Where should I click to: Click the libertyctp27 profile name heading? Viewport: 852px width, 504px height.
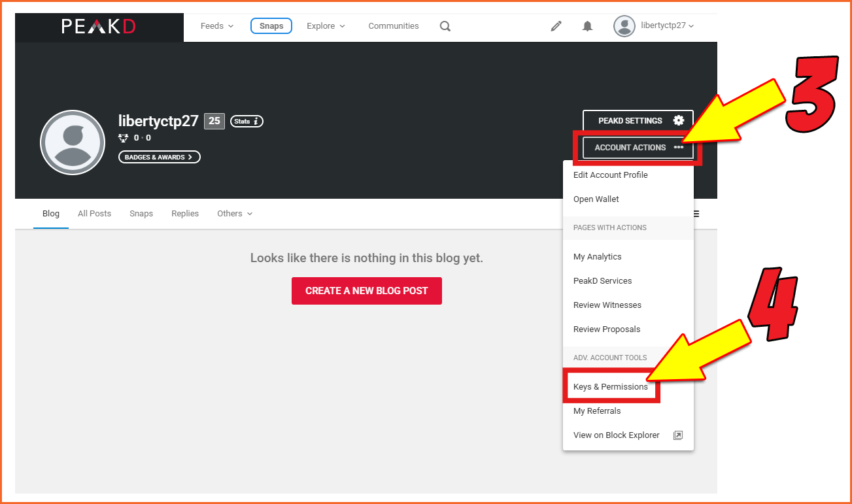[x=158, y=121]
